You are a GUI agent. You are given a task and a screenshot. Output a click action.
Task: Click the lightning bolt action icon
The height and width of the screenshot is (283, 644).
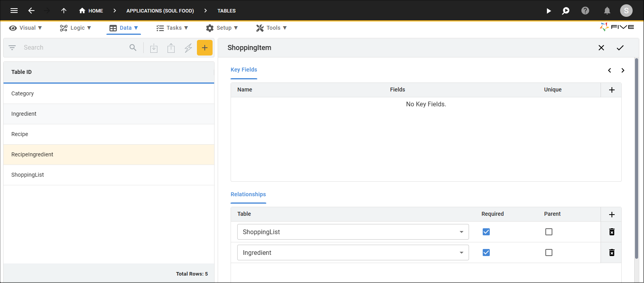click(188, 48)
